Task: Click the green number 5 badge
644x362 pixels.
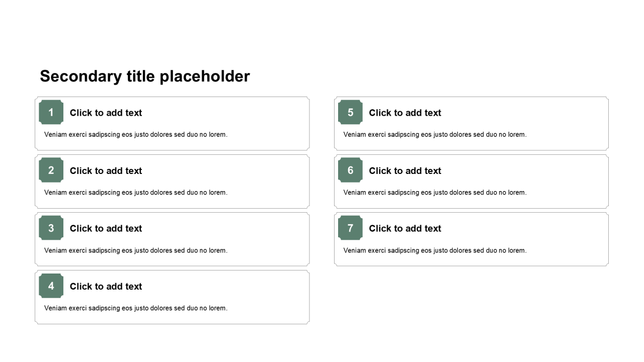Action: click(350, 112)
